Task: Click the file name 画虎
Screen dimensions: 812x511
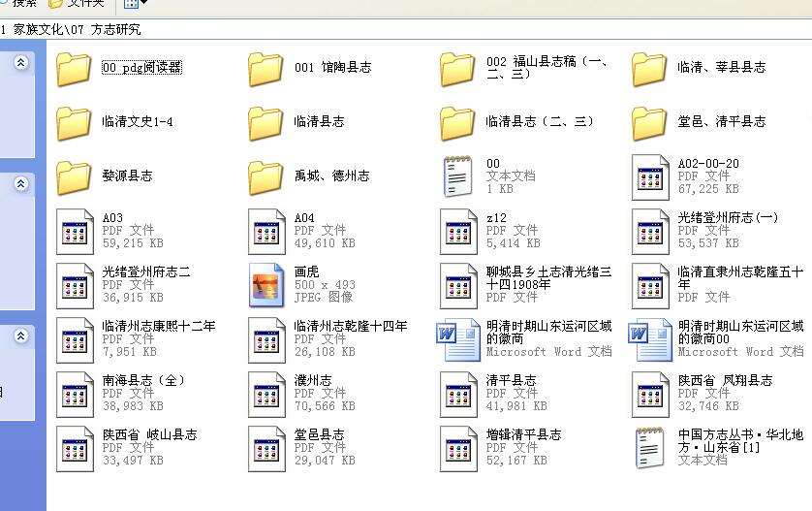Action: (x=306, y=271)
